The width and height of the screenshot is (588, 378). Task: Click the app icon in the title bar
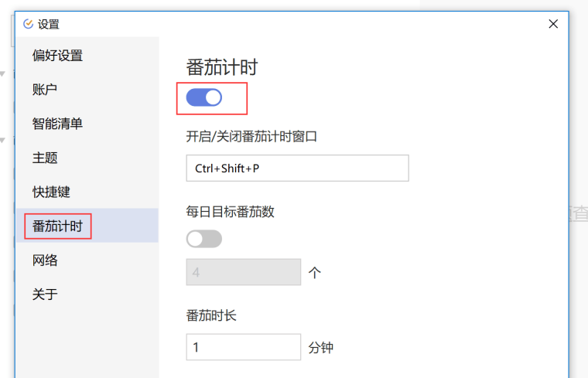click(x=29, y=24)
